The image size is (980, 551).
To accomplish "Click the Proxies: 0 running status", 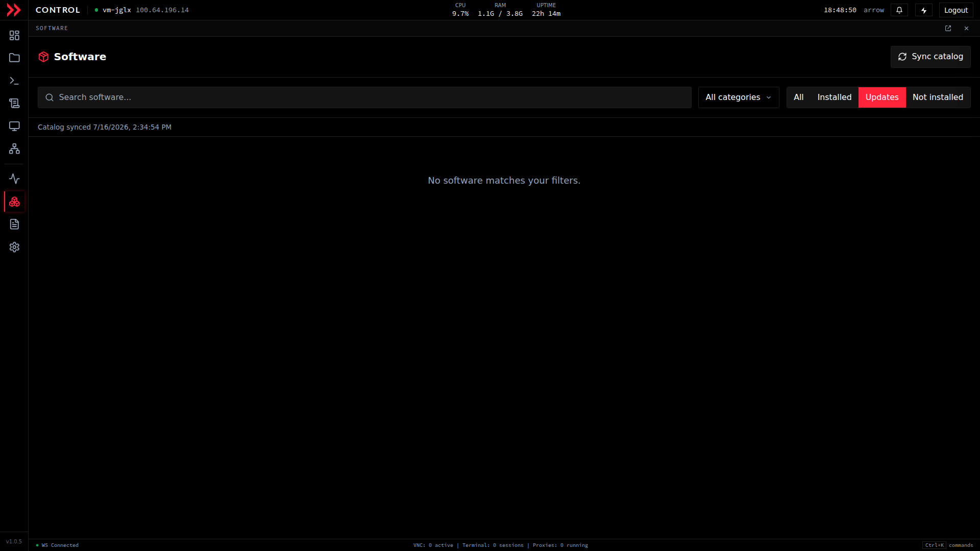I will click(x=560, y=545).
